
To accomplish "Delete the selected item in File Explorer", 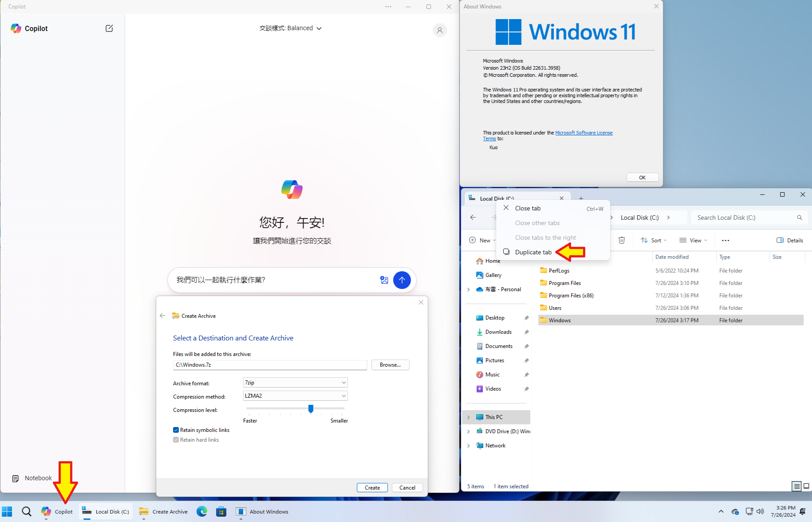I will click(622, 240).
